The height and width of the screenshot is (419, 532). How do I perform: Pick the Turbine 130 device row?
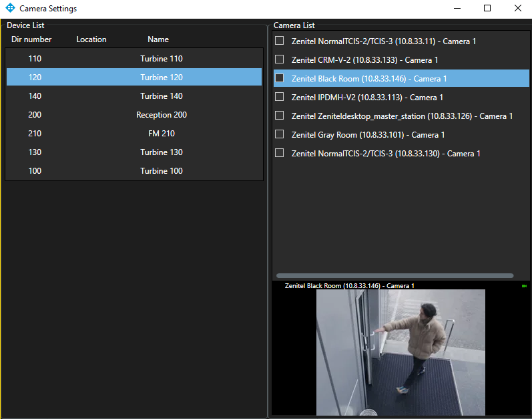134,152
